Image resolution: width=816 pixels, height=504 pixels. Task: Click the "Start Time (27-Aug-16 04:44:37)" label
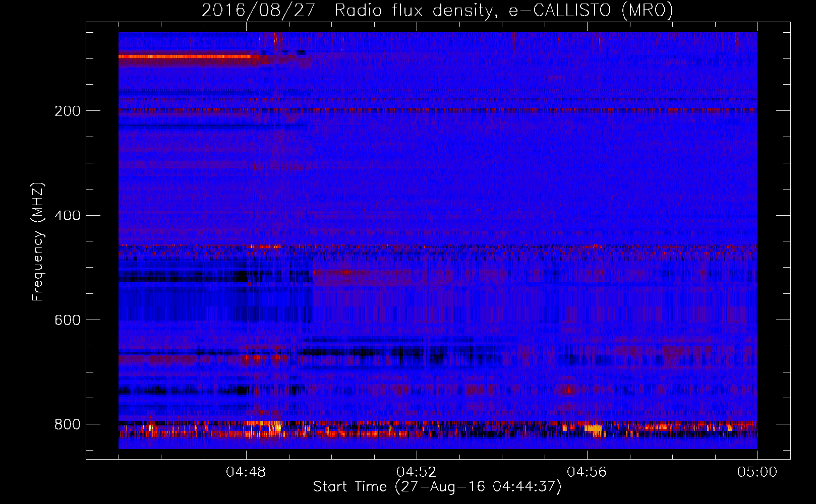click(x=437, y=487)
